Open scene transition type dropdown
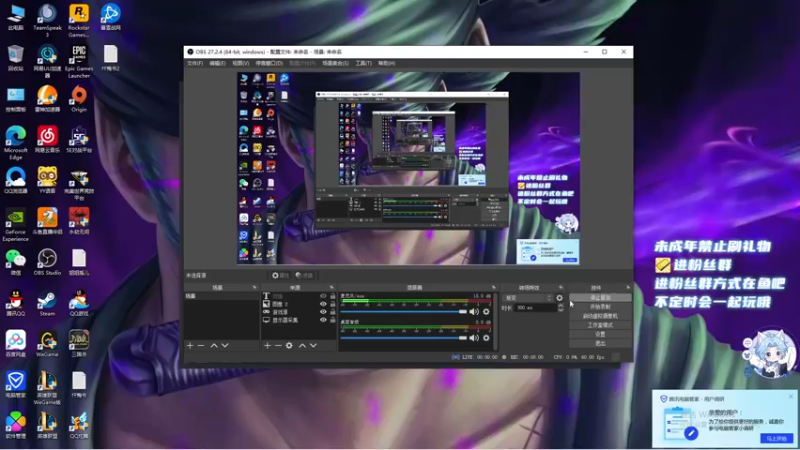This screenshot has width=800, height=450. (x=528, y=298)
